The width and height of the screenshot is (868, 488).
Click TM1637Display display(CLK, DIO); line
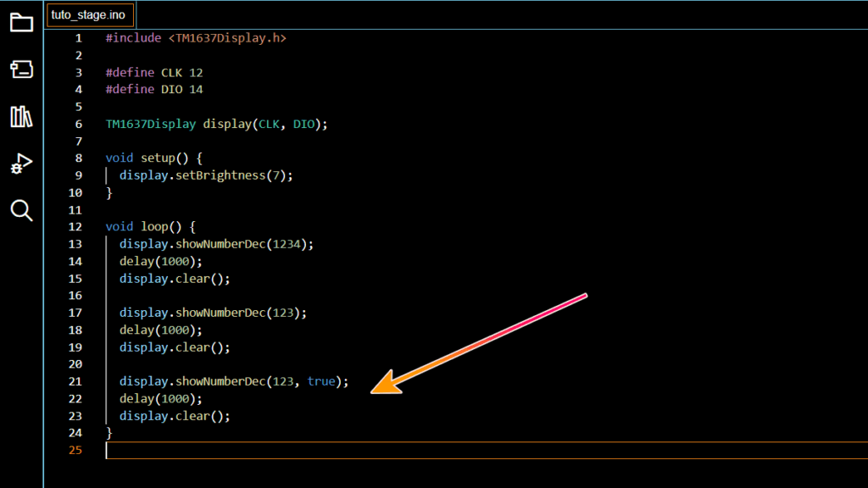pyautogui.click(x=216, y=124)
